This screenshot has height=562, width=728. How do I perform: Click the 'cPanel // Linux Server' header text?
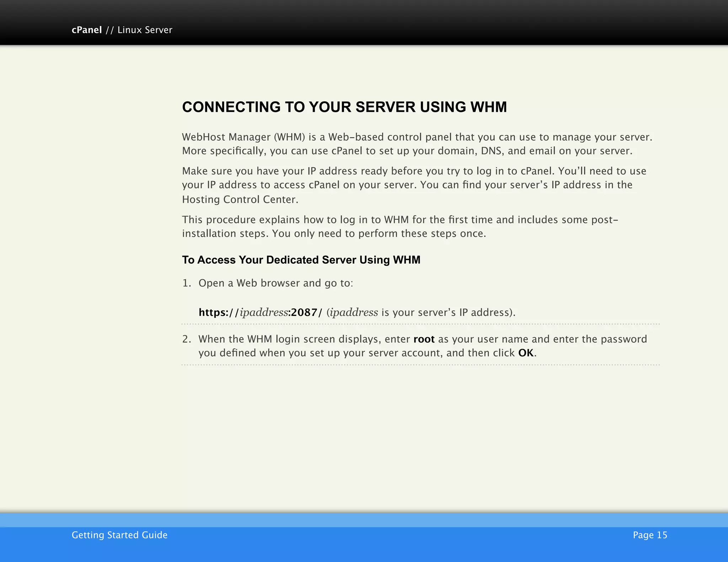click(x=122, y=30)
